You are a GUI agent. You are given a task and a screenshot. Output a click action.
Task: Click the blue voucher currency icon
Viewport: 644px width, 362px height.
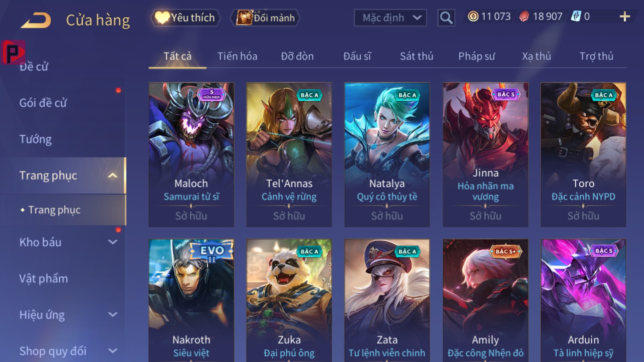coord(576,16)
